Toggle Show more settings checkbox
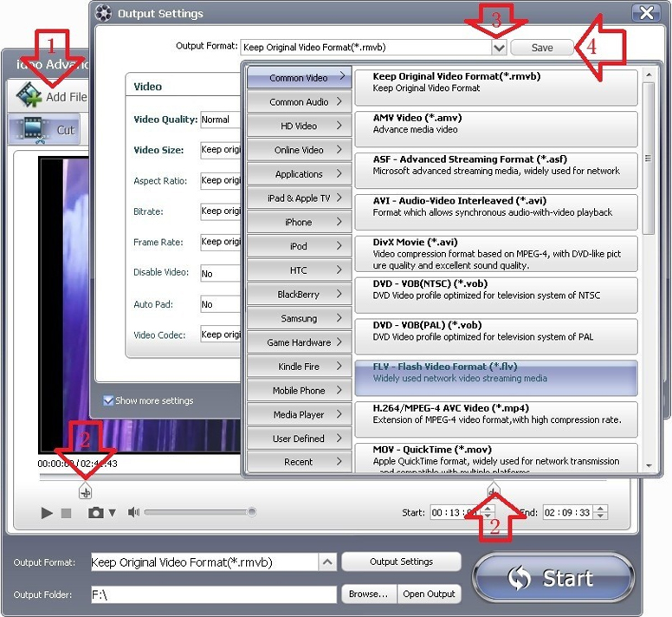 point(108,400)
